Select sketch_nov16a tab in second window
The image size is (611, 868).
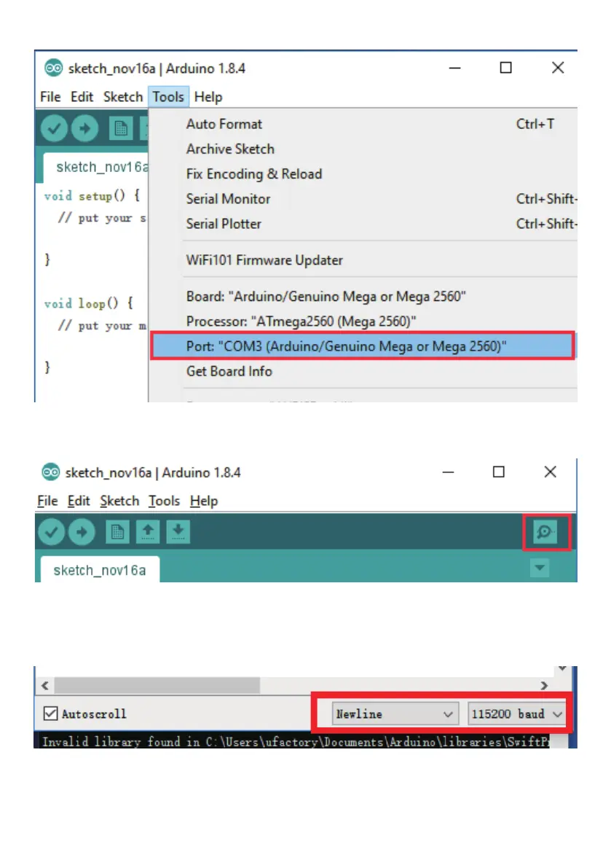(x=100, y=570)
